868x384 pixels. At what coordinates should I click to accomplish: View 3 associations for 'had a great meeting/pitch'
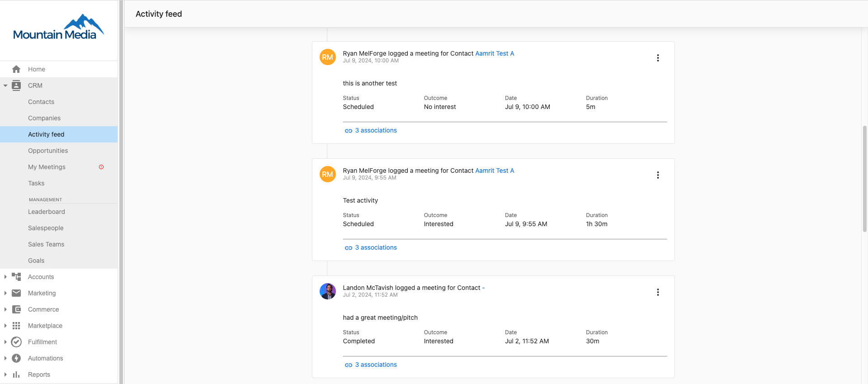pos(376,365)
